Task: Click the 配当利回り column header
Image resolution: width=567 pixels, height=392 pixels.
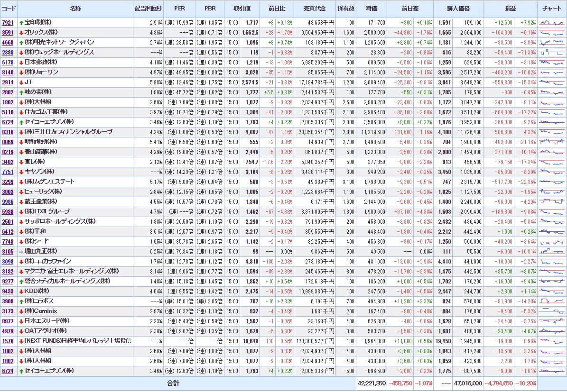Action: [x=148, y=9]
